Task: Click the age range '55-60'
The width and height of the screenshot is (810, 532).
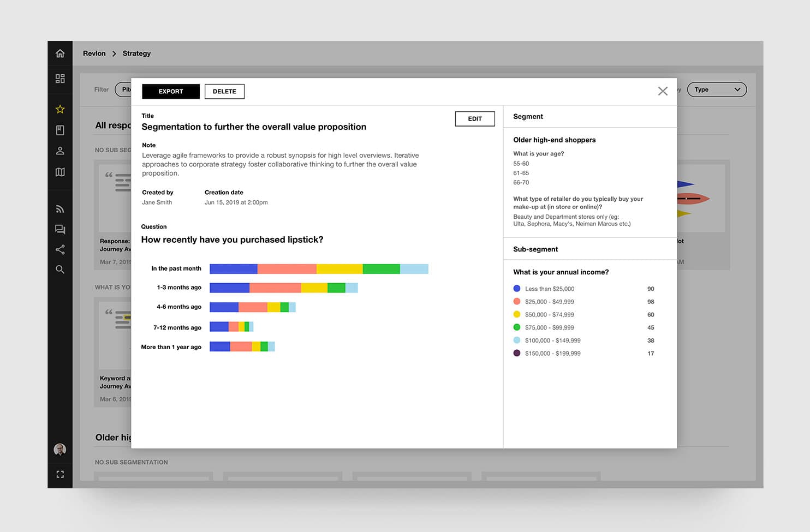Action: tap(521, 164)
